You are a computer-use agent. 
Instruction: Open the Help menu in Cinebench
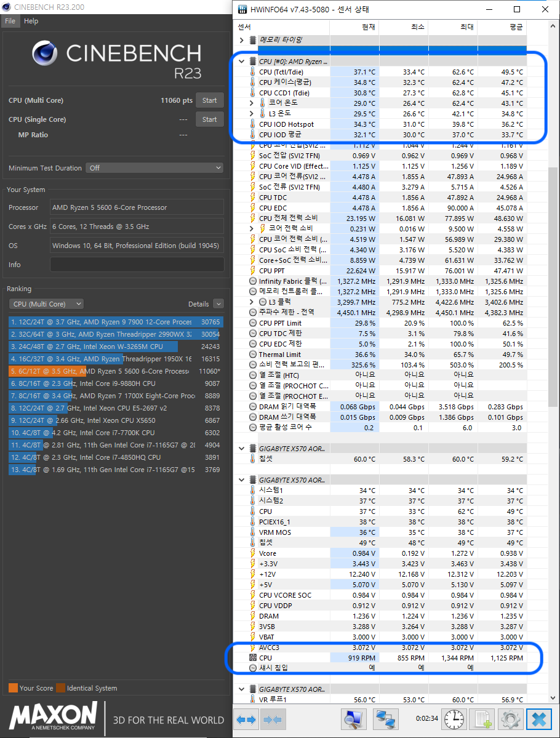(x=31, y=21)
